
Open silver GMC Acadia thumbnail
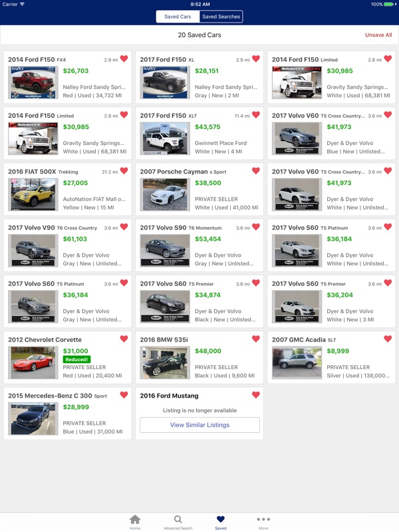click(x=297, y=362)
